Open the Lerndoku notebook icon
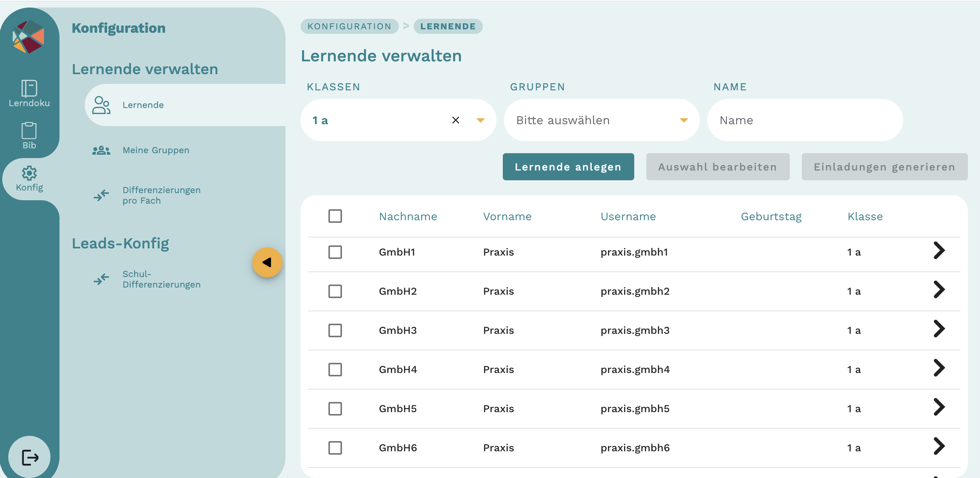Screen dimensions: 980x478 (x=29, y=88)
